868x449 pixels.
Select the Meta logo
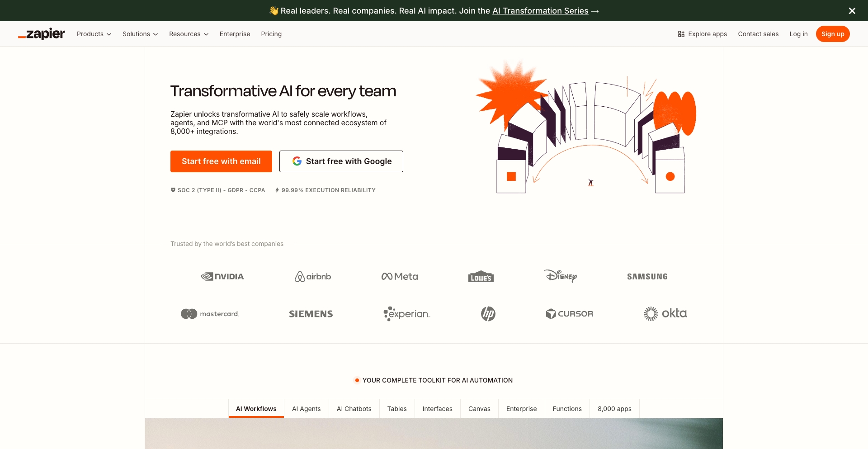[399, 276]
